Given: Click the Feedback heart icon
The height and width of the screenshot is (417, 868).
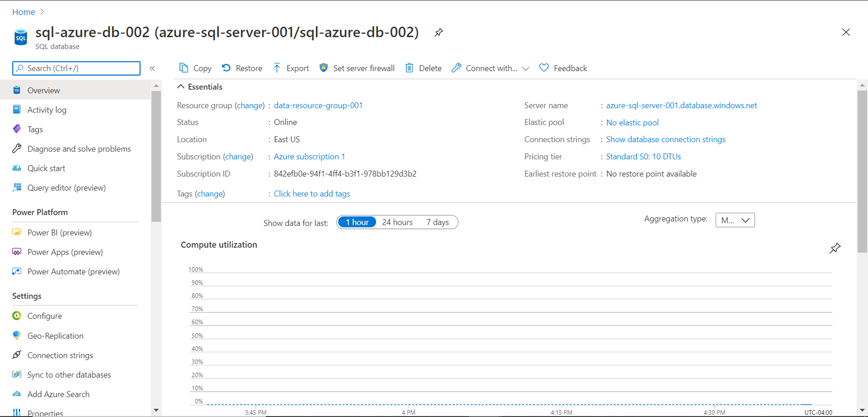Looking at the screenshot, I should 544,68.
